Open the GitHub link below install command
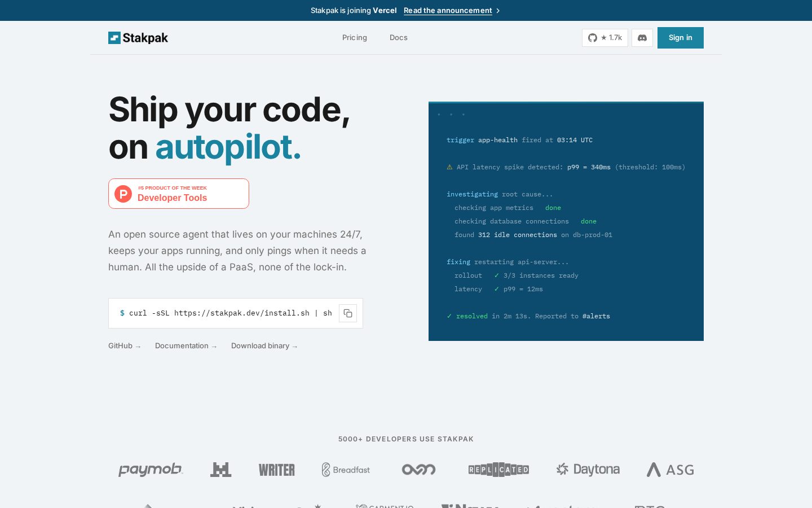The image size is (812, 508). tap(125, 346)
